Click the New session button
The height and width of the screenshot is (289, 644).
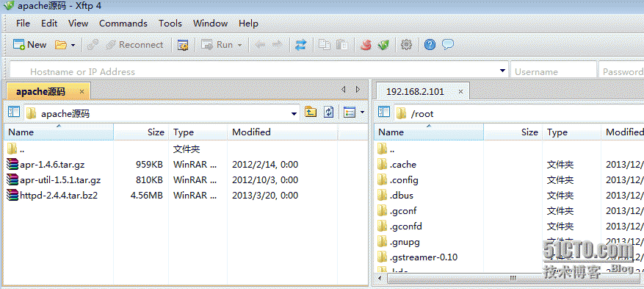[29, 45]
